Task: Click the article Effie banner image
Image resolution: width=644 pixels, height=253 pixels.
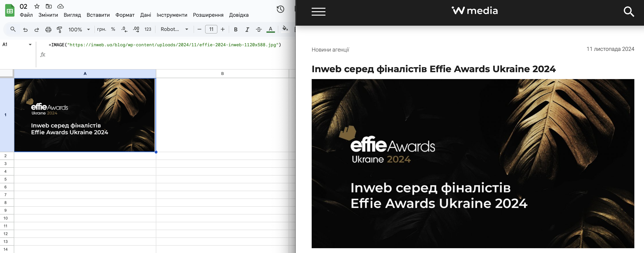Action: click(473, 163)
